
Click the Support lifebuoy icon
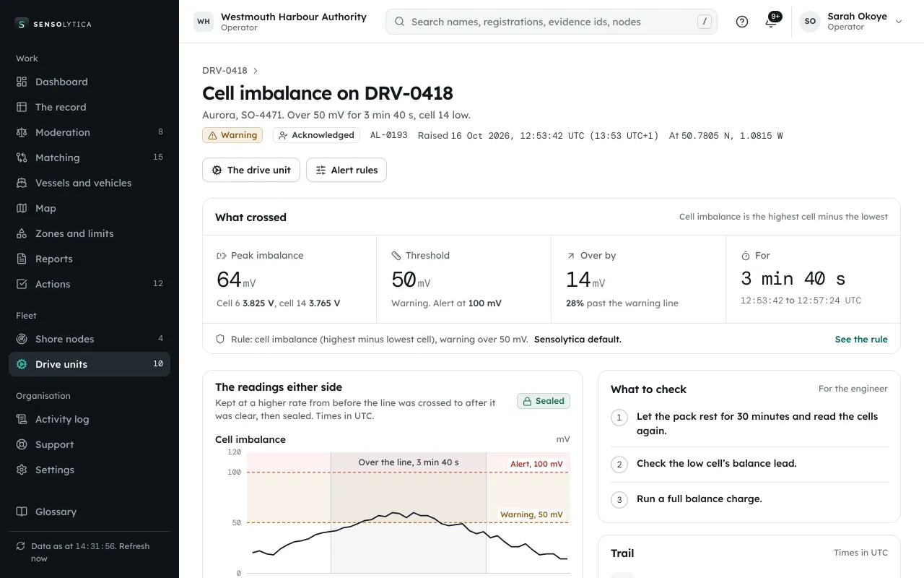pyautogui.click(x=22, y=444)
